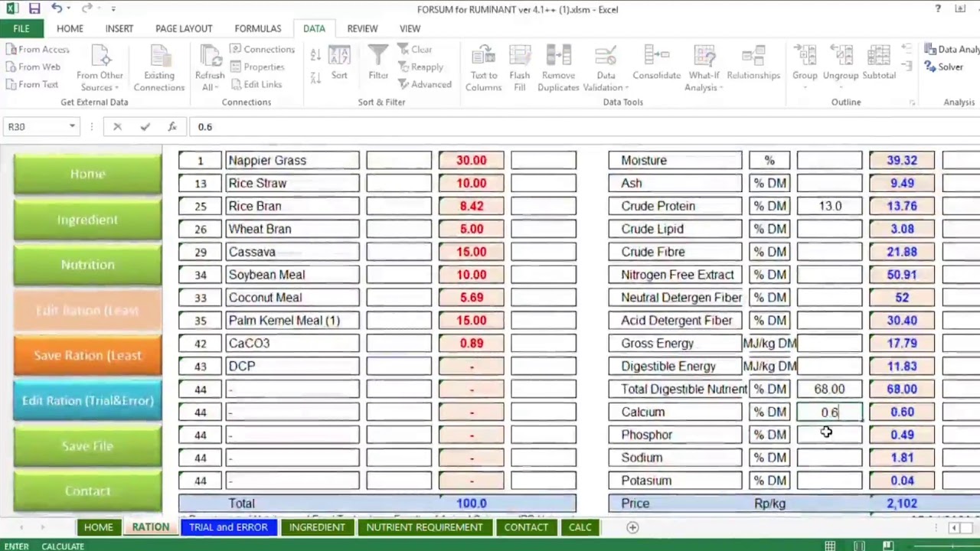Open the CALC sheet tab
This screenshot has width=980, height=551.
(x=580, y=527)
